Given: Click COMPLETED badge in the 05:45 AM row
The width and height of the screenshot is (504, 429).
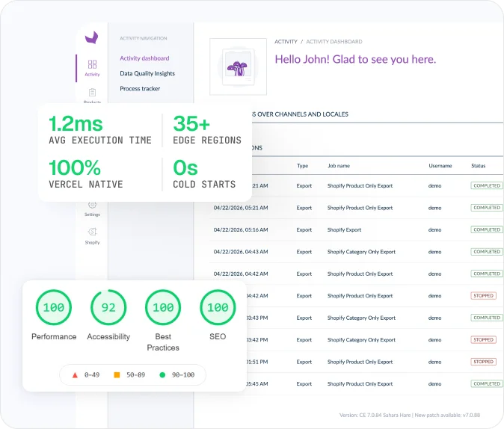Looking at the screenshot, I should click(487, 383).
